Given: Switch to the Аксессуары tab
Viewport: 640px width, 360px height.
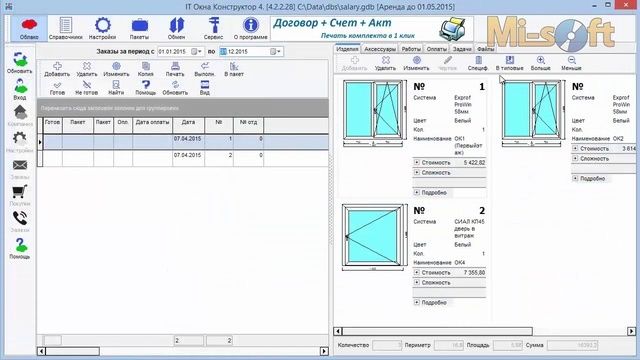Looking at the screenshot, I should click(380, 49).
